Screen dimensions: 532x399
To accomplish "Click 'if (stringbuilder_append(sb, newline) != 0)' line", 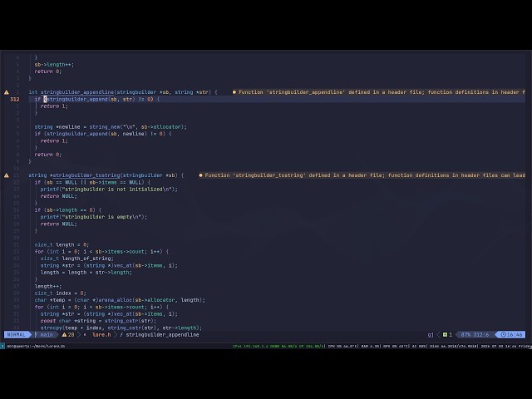I will coord(103,134).
